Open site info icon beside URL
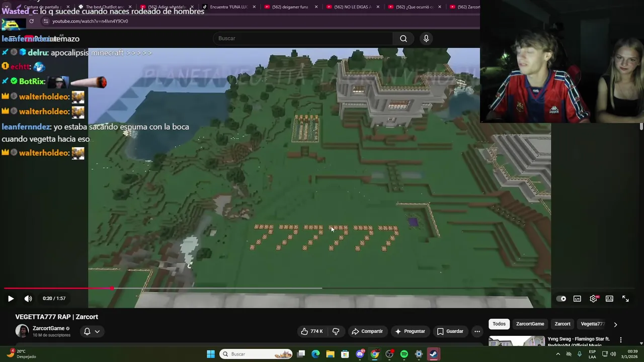The image size is (644, 362). [x=45, y=21]
